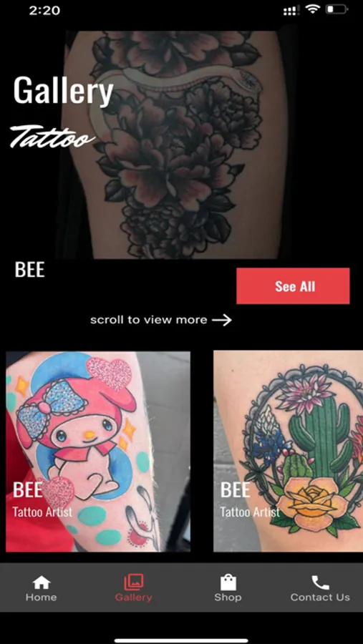Select the Home tab label
This screenshot has width=363, height=644.
point(41,597)
